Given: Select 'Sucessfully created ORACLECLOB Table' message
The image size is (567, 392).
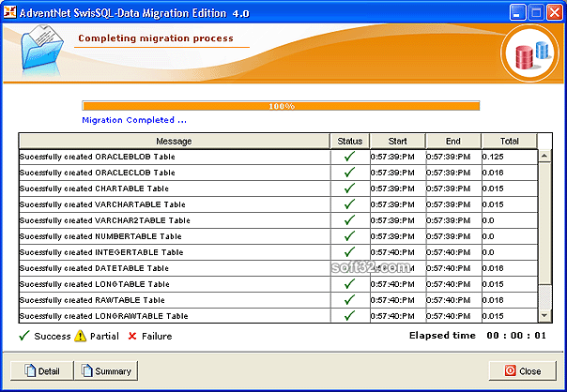Looking at the screenshot, I should pos(98,173).
